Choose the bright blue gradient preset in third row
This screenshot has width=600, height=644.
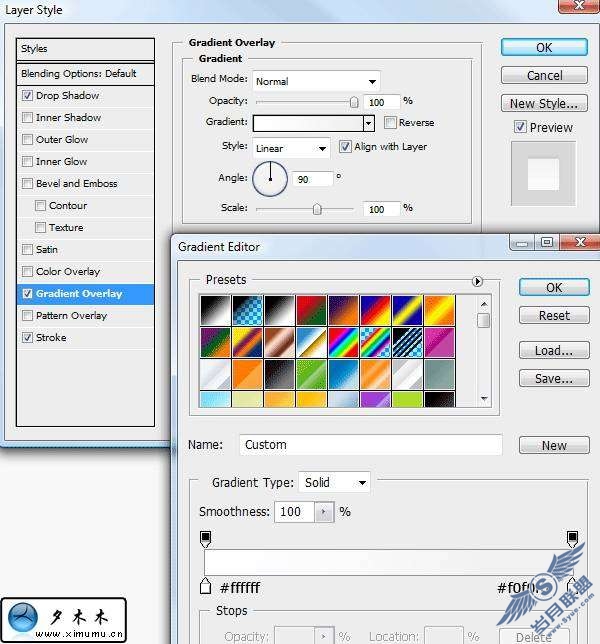tap(343, 374)
